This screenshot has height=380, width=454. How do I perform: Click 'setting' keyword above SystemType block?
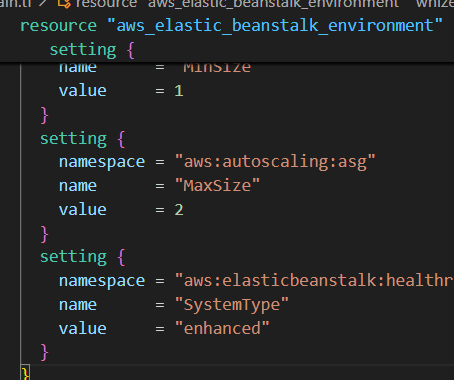click(73, 257)
